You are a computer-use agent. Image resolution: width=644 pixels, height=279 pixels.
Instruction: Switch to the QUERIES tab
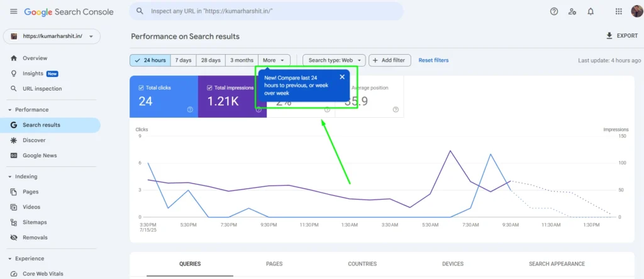[x=190, y=264]
